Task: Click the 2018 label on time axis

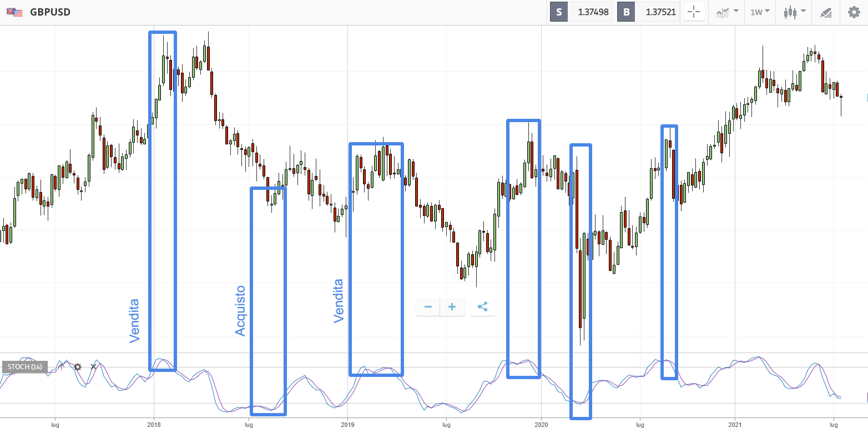Action: tap(154, 424)
